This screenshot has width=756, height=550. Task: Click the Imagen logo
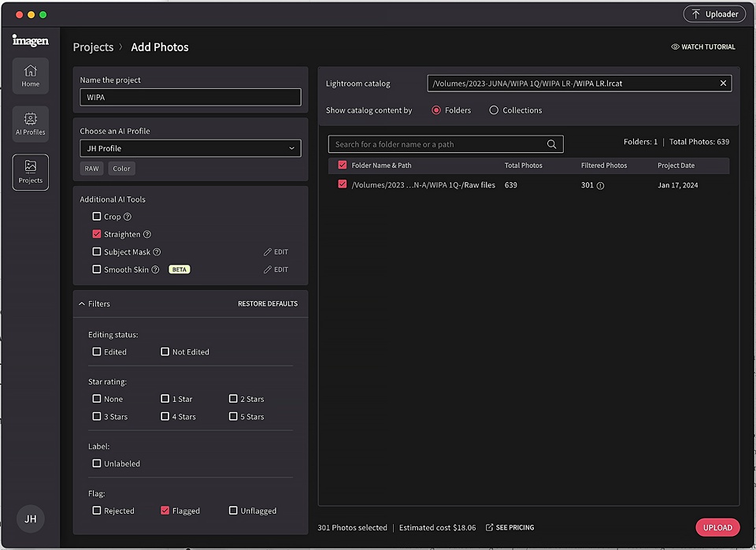(x=31, y=40)
